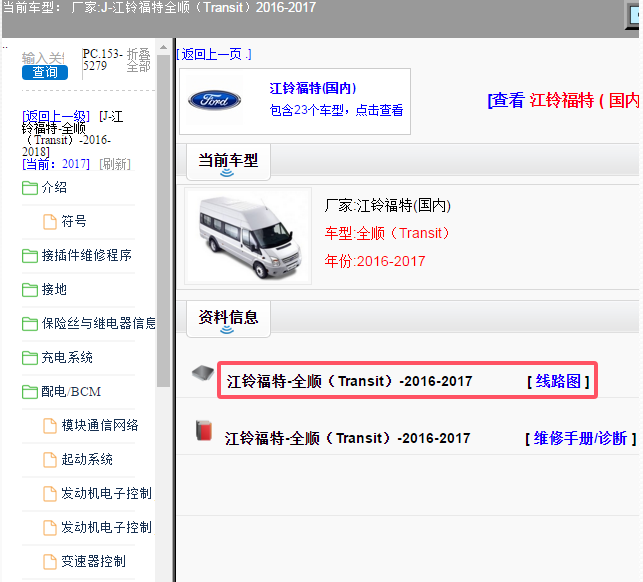Click the 车型:全顺（Transit） text
The height and width of the screenshot is (582, 643).
point(387,233)
